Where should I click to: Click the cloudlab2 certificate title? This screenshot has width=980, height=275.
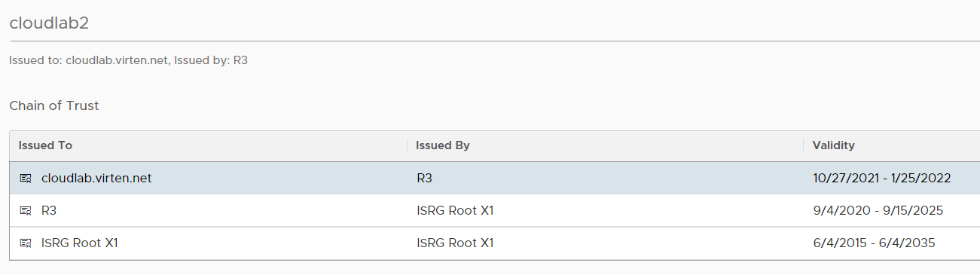click(x=49, y=23)
